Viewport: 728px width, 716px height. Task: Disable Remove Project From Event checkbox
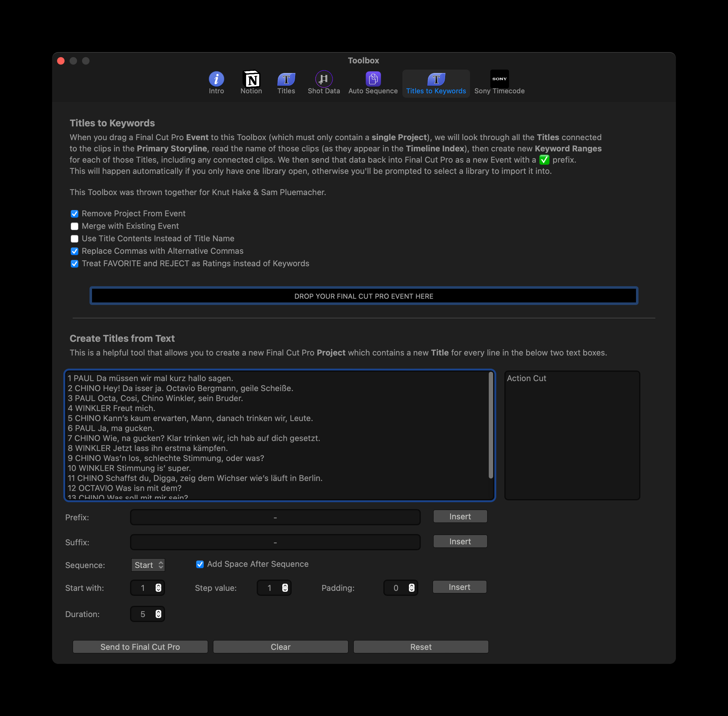tap(75, 213)
